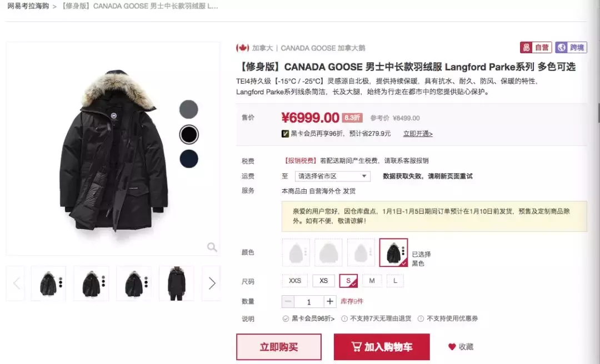Click the purple 跨境 badge icon

pos(571,47)
